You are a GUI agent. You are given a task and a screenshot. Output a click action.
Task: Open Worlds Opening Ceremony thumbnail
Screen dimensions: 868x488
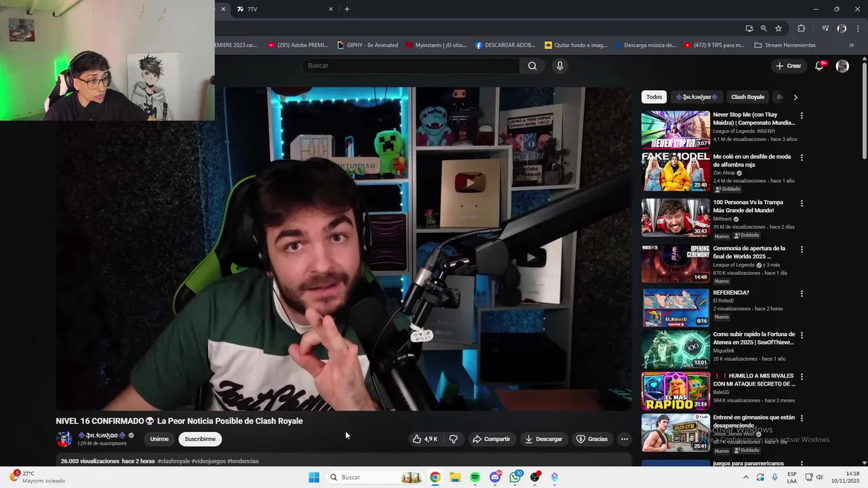coord(675,263)
